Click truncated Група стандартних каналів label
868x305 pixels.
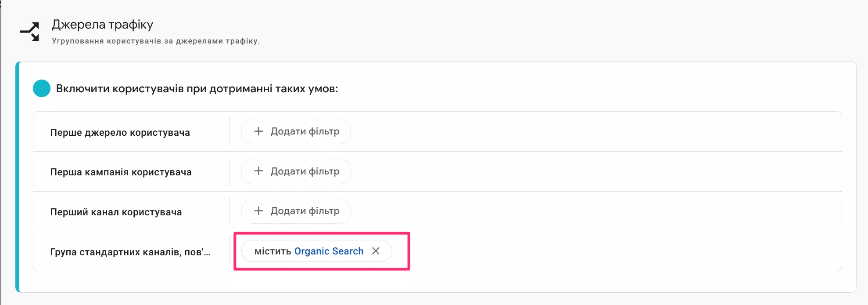[x=130, y=252]
